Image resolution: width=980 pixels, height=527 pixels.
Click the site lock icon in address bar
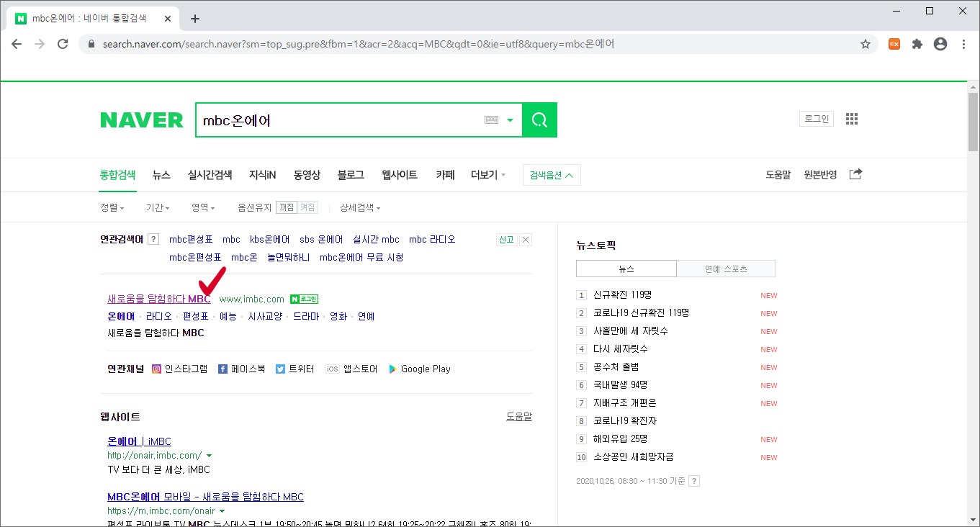[x=91, y=44]
